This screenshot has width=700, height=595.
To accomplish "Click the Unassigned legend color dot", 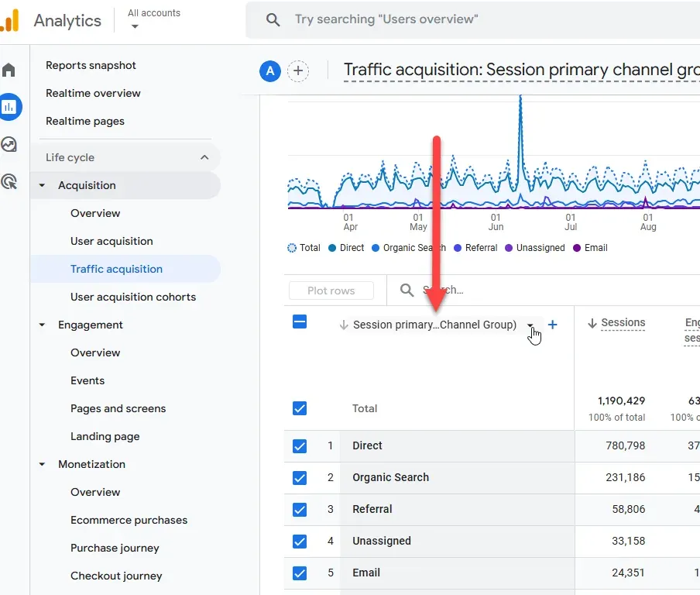I will pyautogui.click(x=509, y=248).
